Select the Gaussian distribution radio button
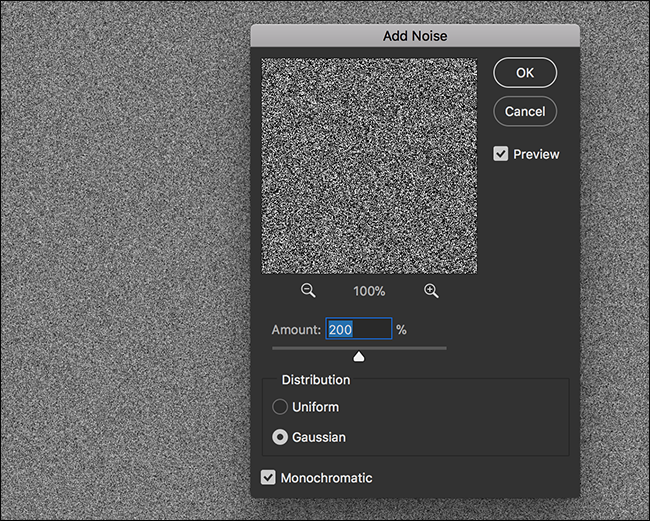 pyautogui.click(x=280, y=437)
